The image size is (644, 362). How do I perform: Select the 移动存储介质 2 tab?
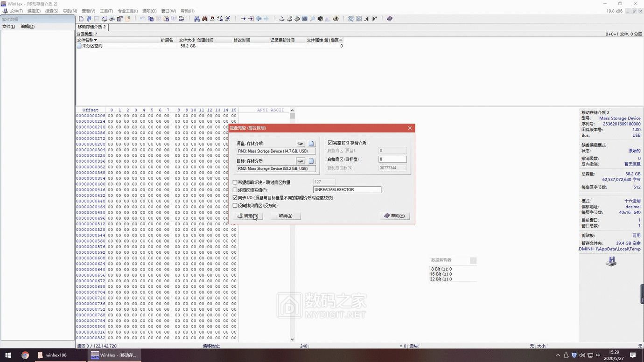92,27
